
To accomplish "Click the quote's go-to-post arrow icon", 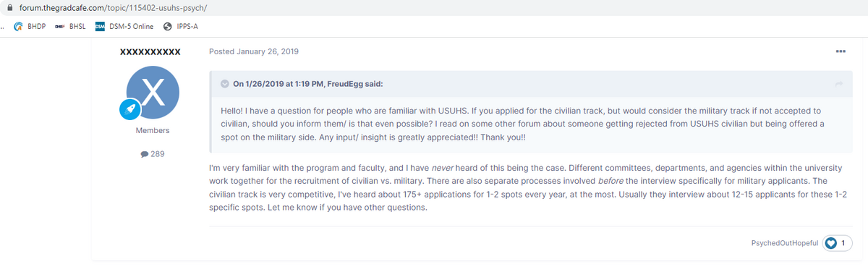I will [839, 84].
